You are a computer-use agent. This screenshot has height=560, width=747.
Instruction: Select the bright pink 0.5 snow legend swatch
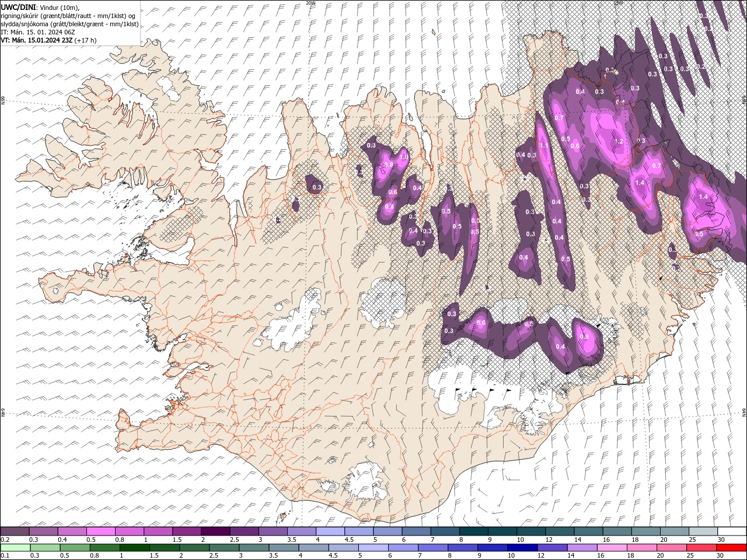pyautogui.click(x=100, y=531)
